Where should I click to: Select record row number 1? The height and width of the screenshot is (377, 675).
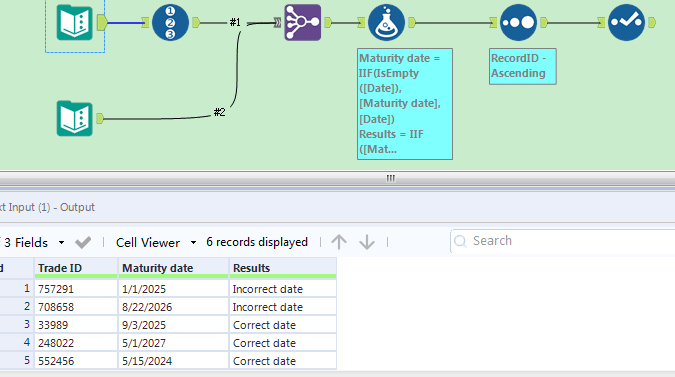click(x=17, y=288)
